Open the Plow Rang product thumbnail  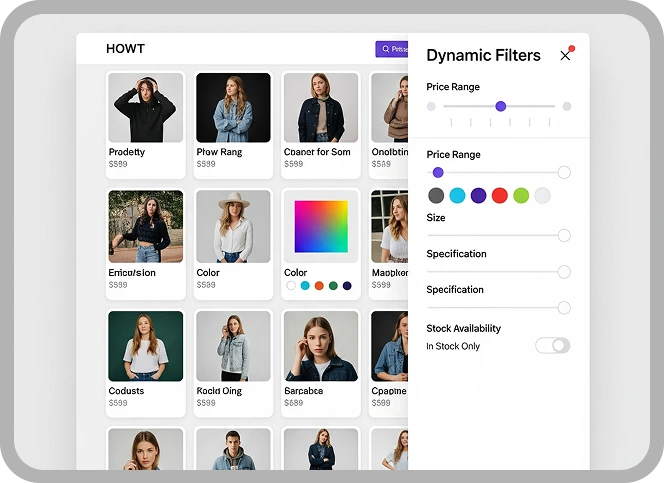point(233,108)
